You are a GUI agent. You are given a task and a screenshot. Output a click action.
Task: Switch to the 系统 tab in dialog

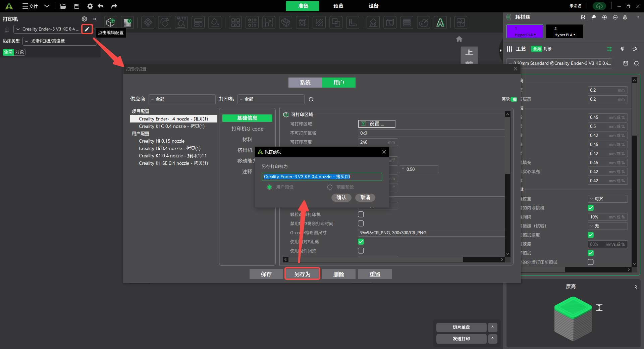pos(305,83)
